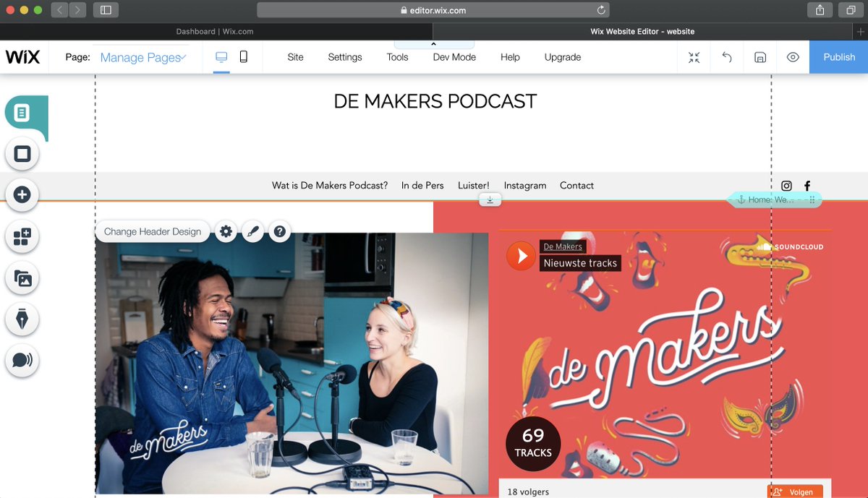Open the Help menu
Screen dimensions: 868x498
pyautogui.click(x=510, y=57)
